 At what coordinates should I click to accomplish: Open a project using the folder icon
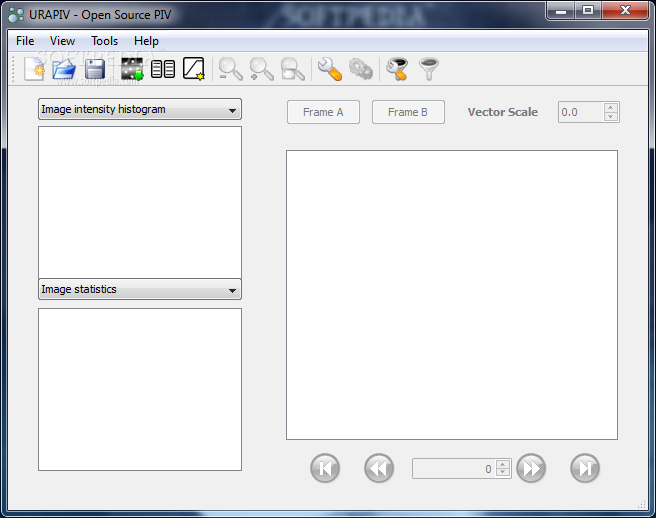[64, 69]
